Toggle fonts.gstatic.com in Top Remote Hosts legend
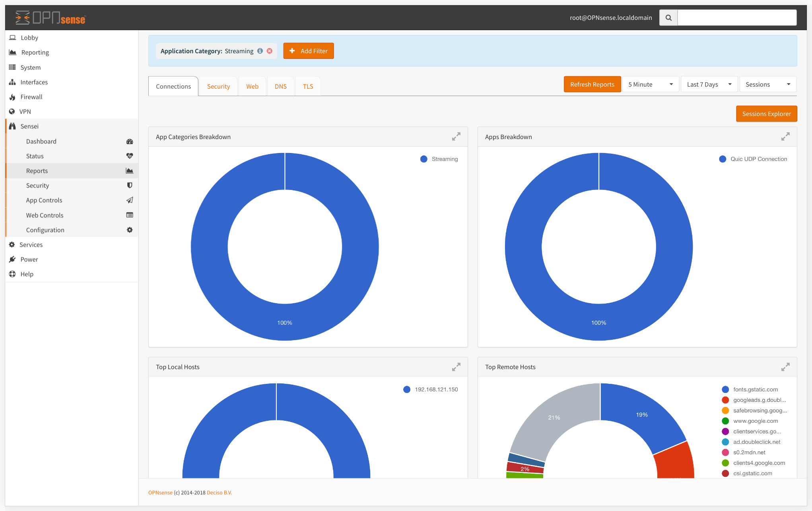The width and height of the screenshot is (812, 511). (x=750, y=389)
